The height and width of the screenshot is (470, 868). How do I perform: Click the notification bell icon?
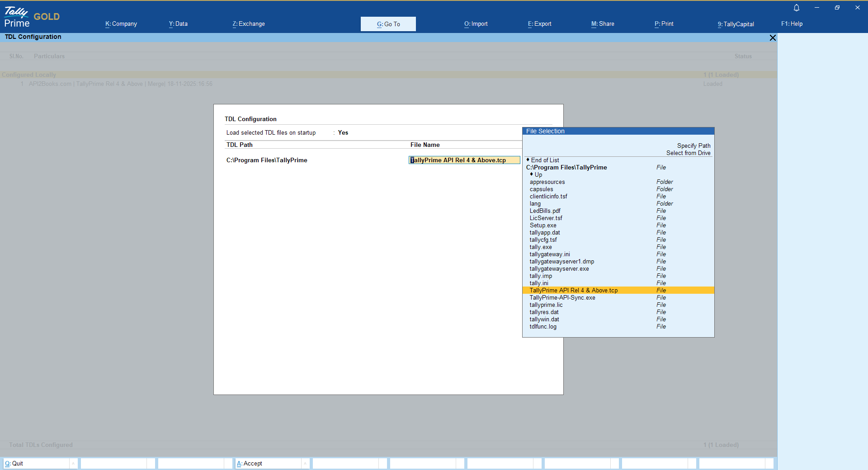(797, 8)
